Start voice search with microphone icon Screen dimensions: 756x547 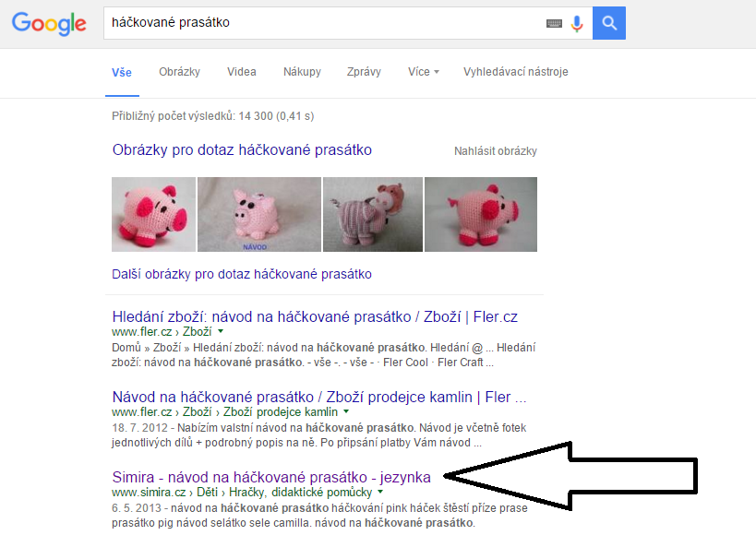tap(577, 23)
